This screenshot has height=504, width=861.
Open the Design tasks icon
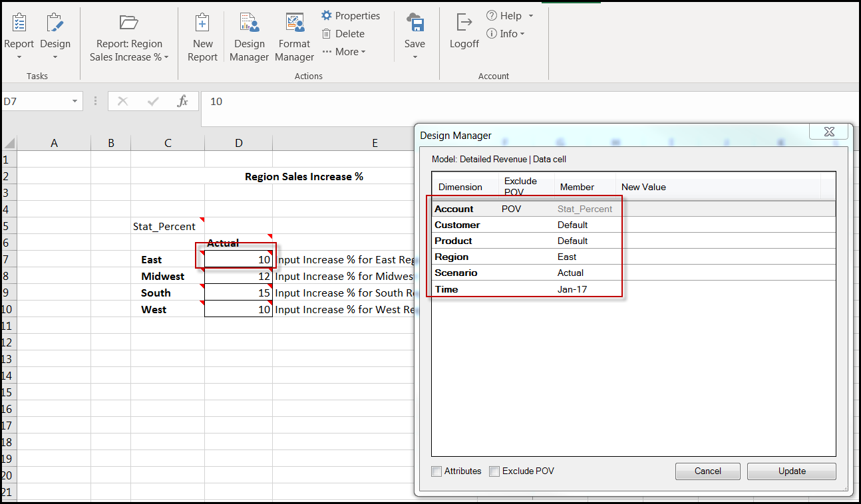coord(55,22)
